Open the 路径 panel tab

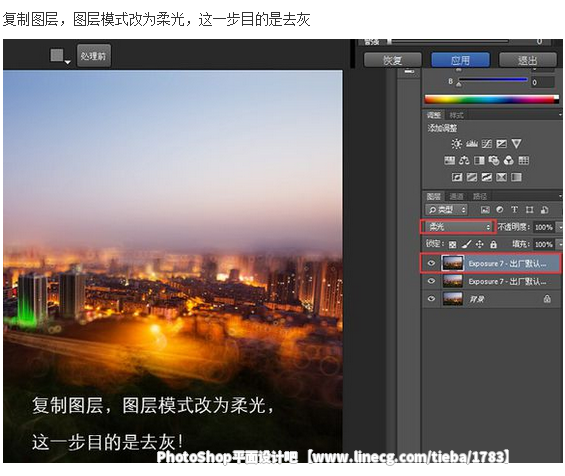[x=480, y=196]
